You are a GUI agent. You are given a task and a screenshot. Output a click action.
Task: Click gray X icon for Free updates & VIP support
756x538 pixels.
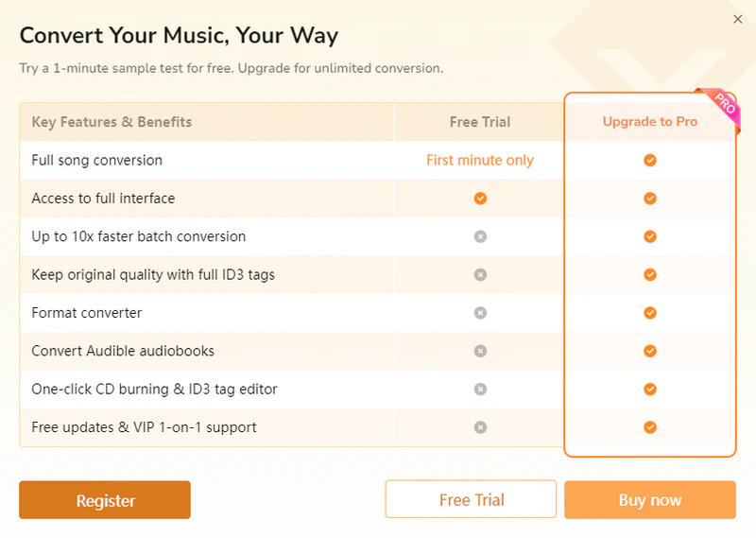click(x=480, y=427)
